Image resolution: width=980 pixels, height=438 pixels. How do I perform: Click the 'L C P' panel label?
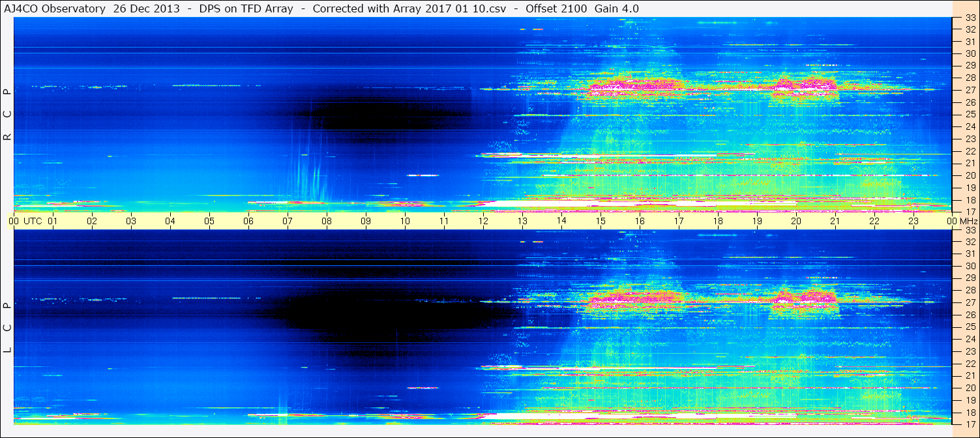[x=8, y=328]
